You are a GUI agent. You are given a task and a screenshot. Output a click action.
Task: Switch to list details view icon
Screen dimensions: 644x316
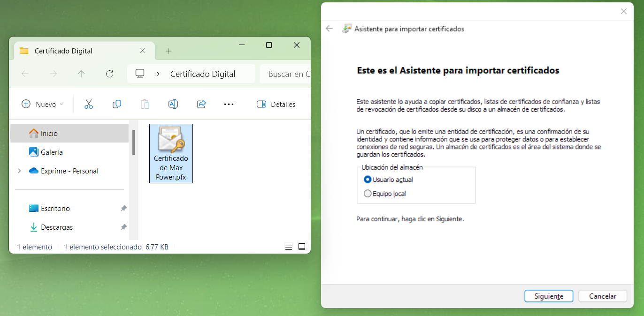click(289, 247)
